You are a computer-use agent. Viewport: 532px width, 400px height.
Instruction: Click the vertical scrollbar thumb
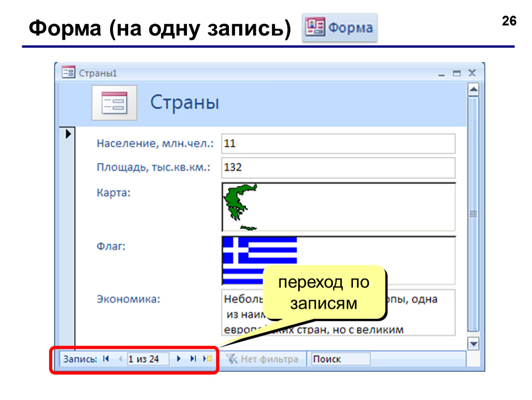click(473, 214)
